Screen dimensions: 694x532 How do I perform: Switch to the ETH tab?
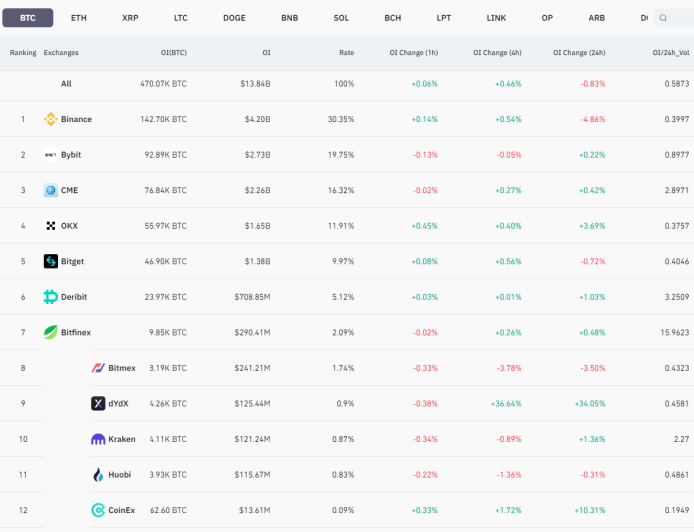[79, 18]
